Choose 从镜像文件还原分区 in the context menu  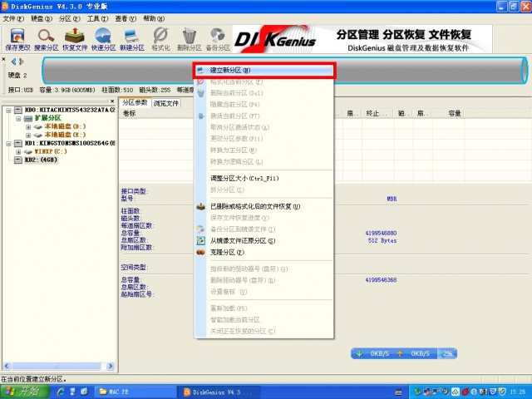tap(264, 241)
